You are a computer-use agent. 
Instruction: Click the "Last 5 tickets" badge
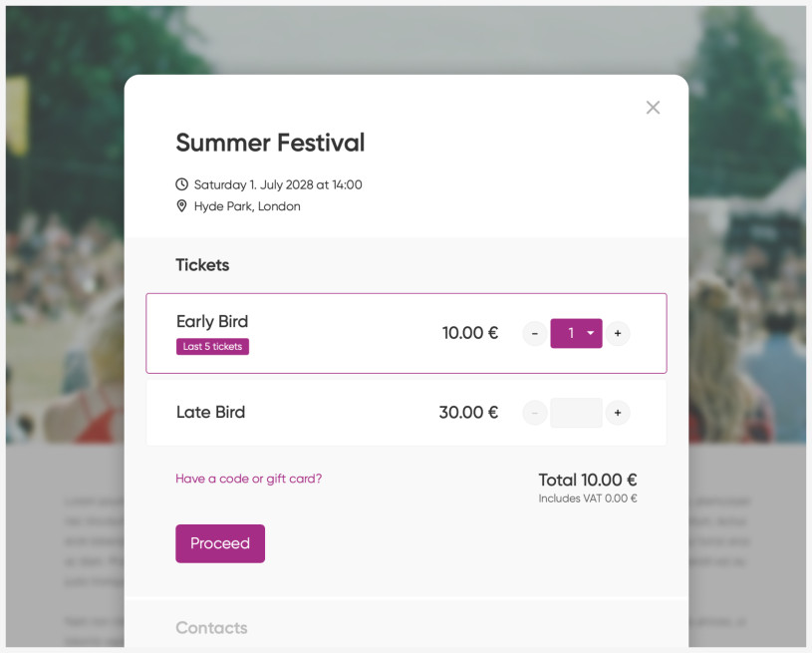click(x=212, y=347)
